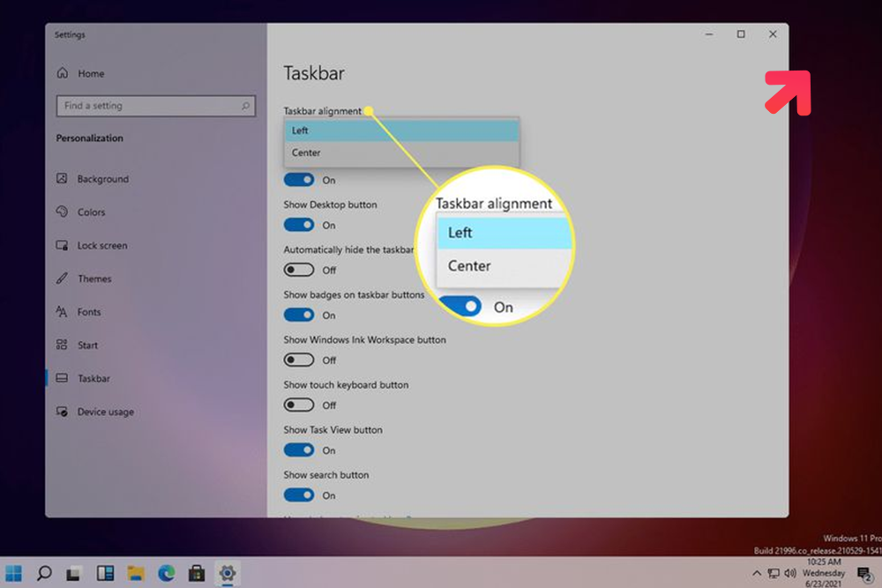This screenshot has height=588, width=882.
Task: Open the notification center icon
Action: point(864,574)
